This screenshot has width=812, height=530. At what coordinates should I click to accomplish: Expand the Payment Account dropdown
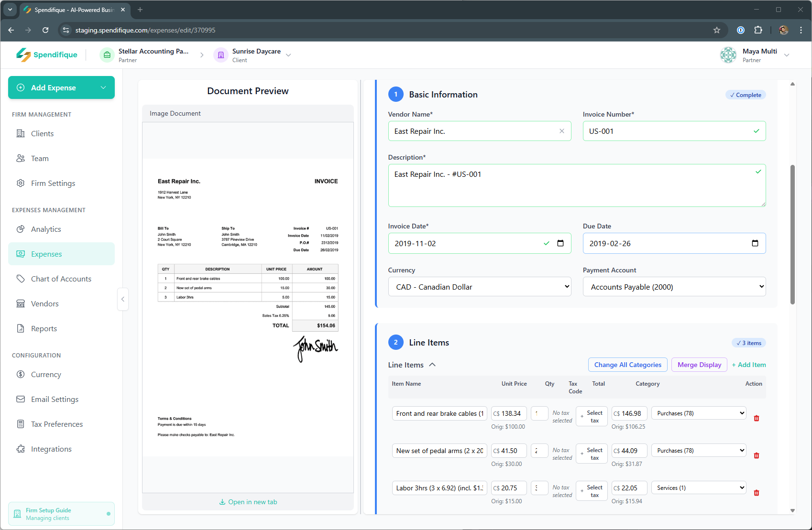[x=674, y=287]
